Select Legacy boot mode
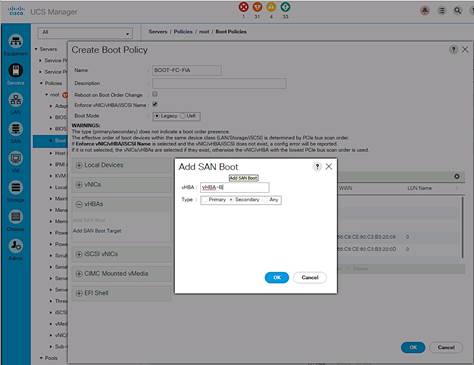This screenshot has width=474, height=365. [x=157, y=116]
